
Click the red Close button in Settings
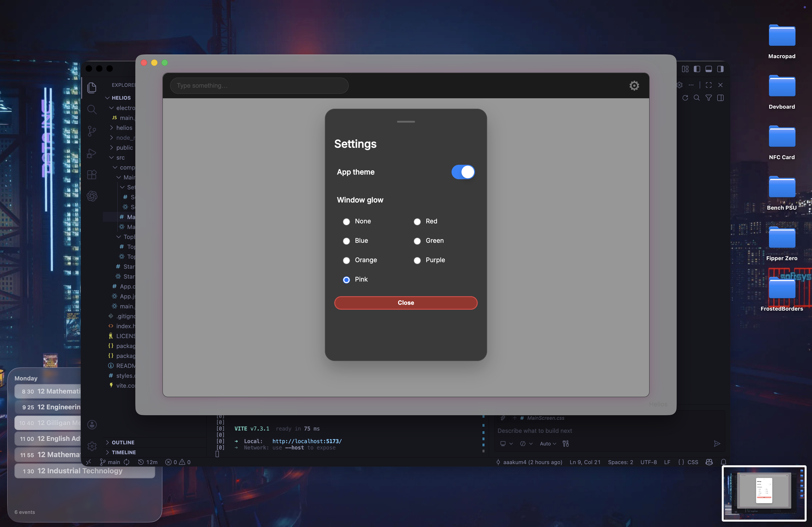pos(406,303)
